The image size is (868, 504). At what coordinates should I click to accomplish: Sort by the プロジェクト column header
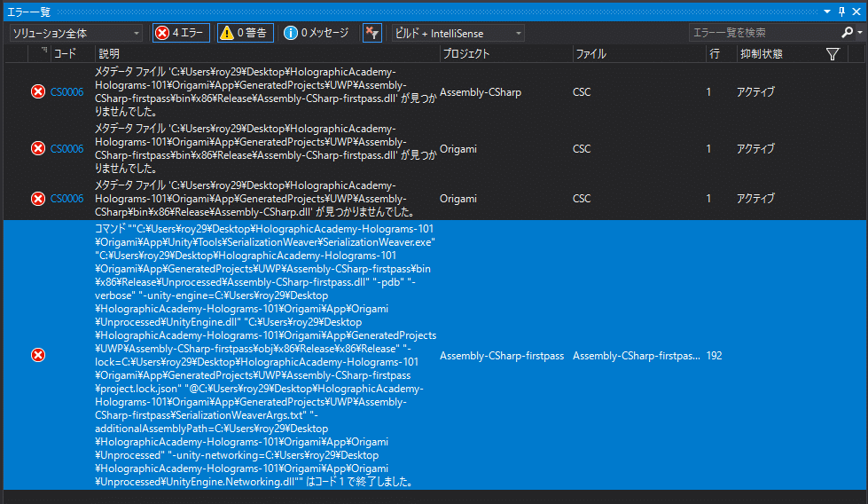(466, 54)
